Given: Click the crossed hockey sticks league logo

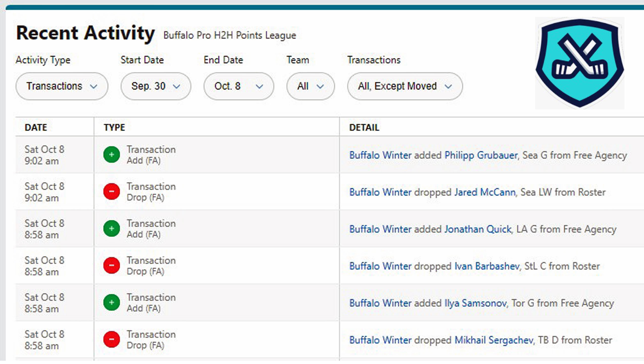Looking at the screenshot, I should tap(580, 63).
